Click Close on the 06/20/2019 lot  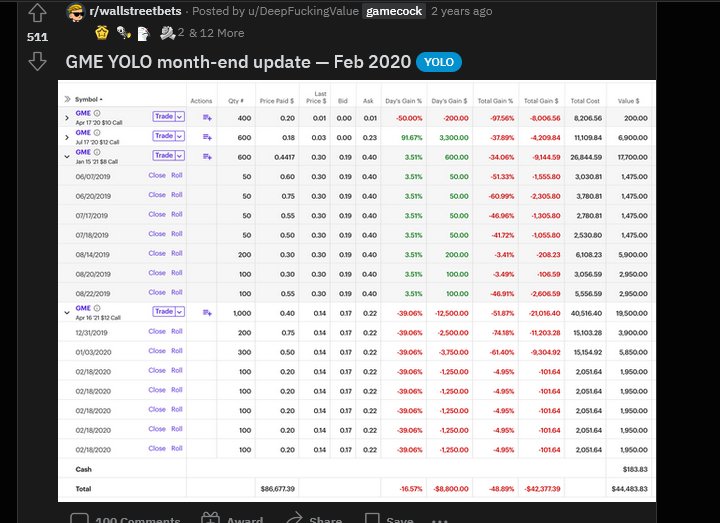point(157,195)
